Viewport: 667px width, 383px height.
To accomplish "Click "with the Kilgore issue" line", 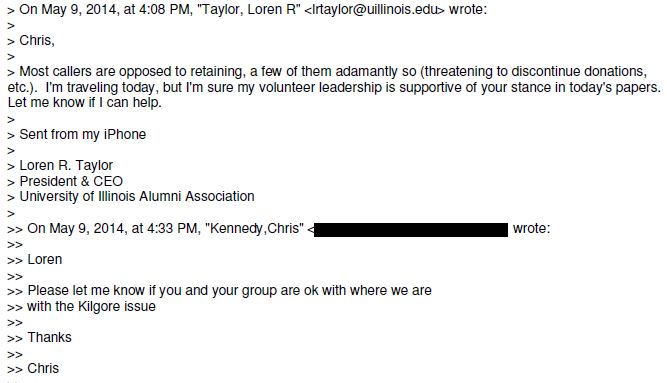I will [91, 306].
